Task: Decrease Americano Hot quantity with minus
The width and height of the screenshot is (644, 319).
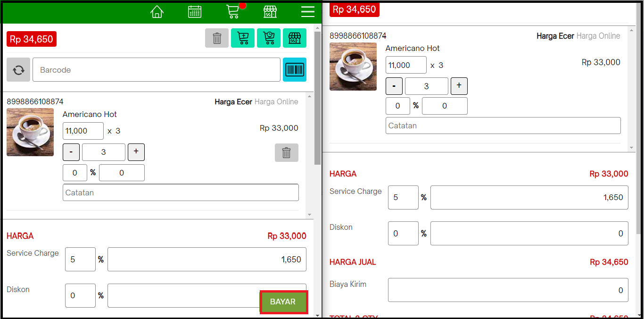Action: pos(71,152)
